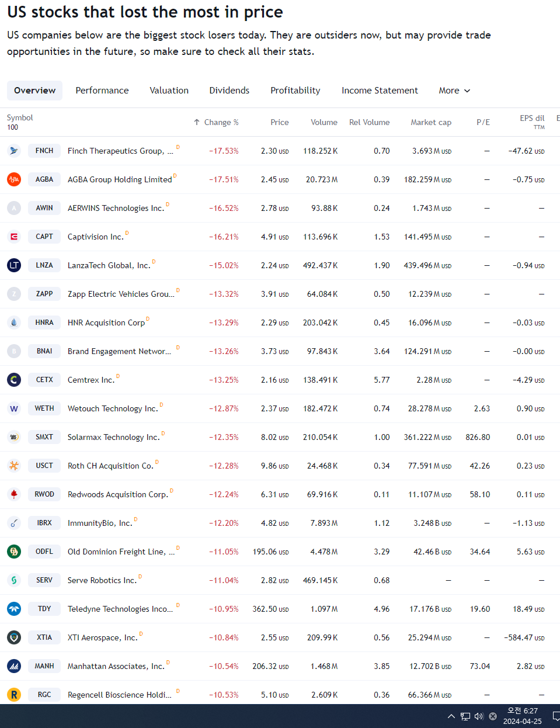560x728 pixels.
Task: Open the Dividends tab
Action: click(229, 91)
